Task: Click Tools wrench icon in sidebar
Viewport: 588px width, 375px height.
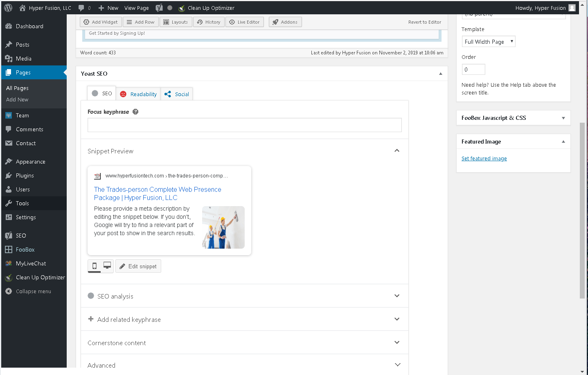Action: tap(9, 203)
